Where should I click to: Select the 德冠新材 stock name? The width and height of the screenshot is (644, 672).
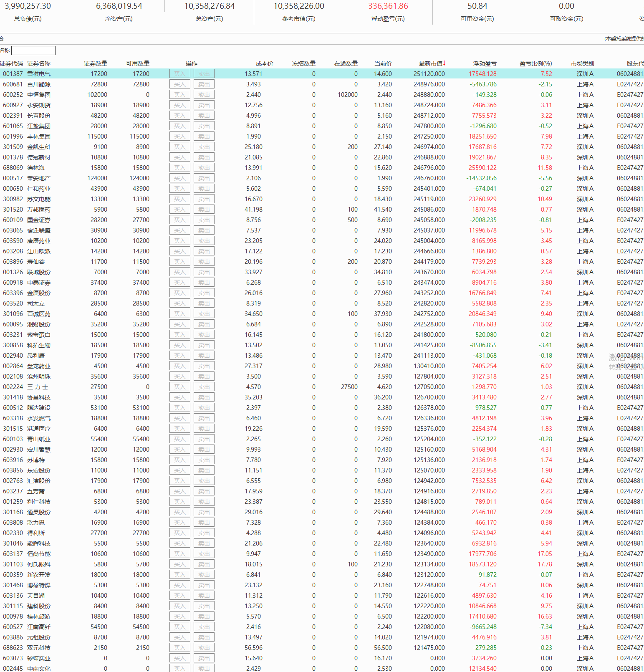[x=39, y=157]
